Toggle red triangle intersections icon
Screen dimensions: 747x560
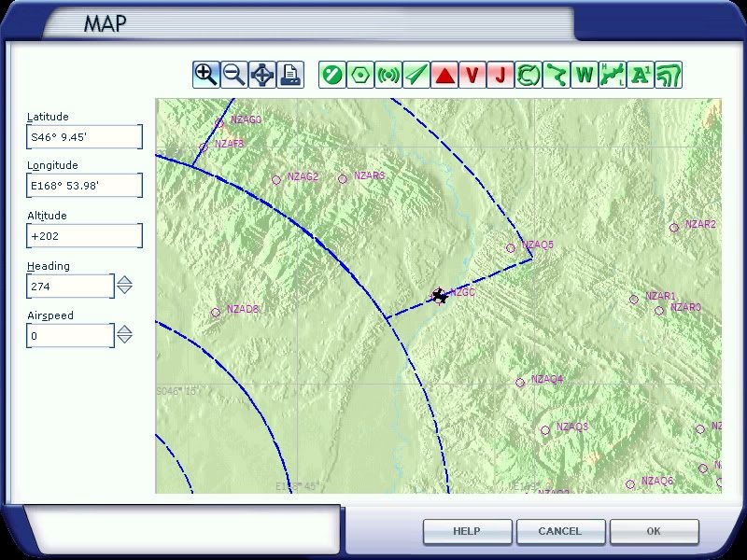pyautogui.click(x=444, y=75)
